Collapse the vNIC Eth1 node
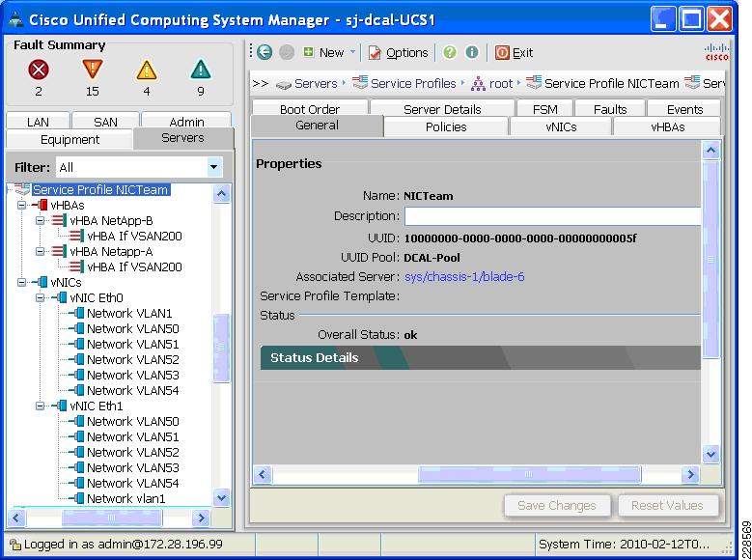The width and height of the screenshot is (752, 560). (x=41, y=406)
